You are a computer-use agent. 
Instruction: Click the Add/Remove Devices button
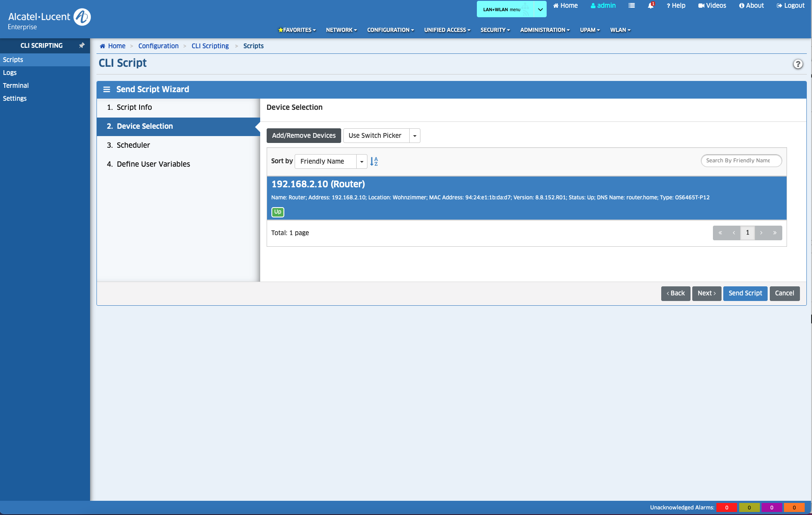pyautogui.click(x=304, y=136)
